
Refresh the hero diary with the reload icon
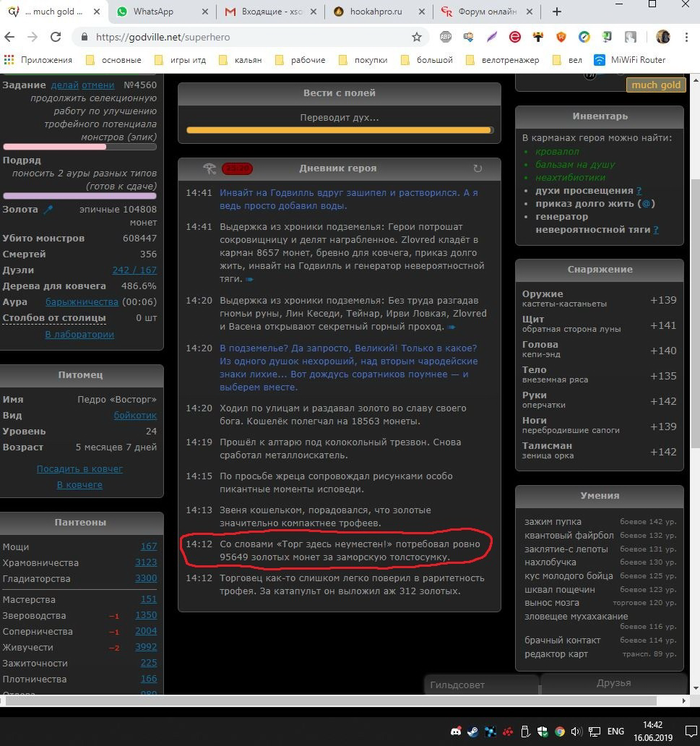click(478, 168)
